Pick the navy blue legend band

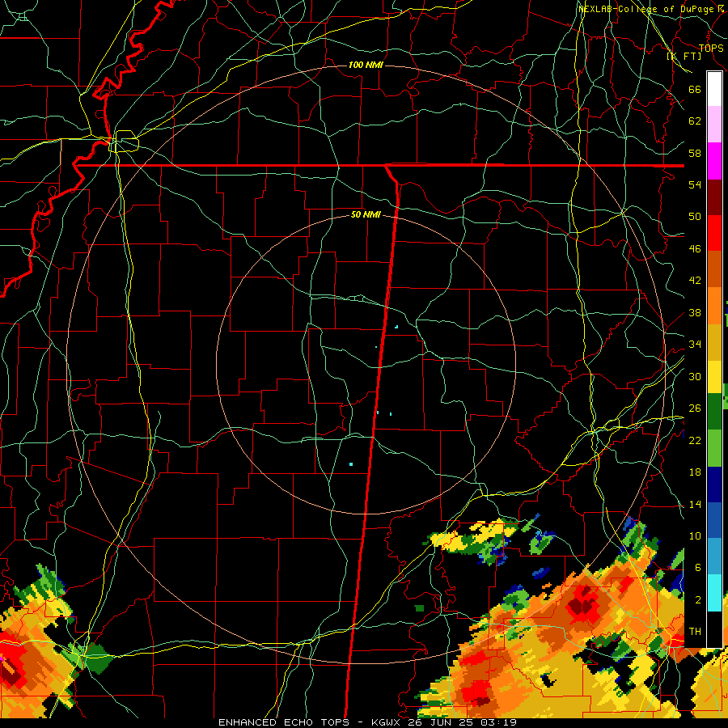click(x=714, y=485)
